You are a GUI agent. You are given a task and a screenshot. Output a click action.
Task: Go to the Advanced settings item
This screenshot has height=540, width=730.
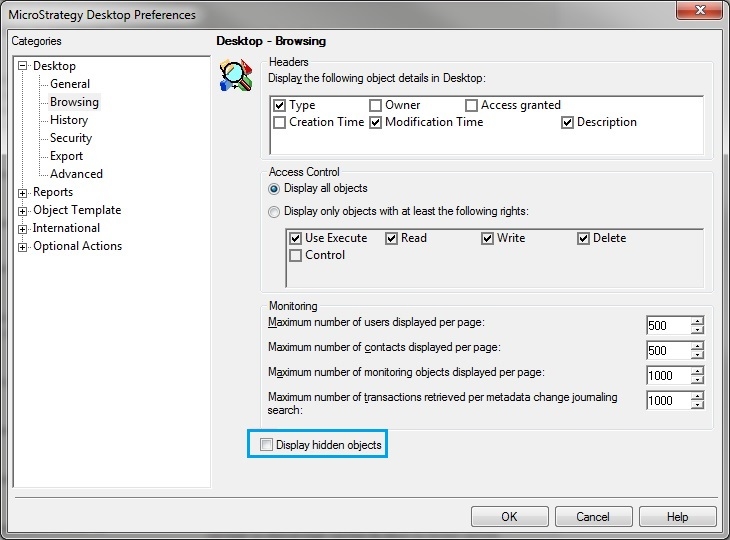(76, 174)
